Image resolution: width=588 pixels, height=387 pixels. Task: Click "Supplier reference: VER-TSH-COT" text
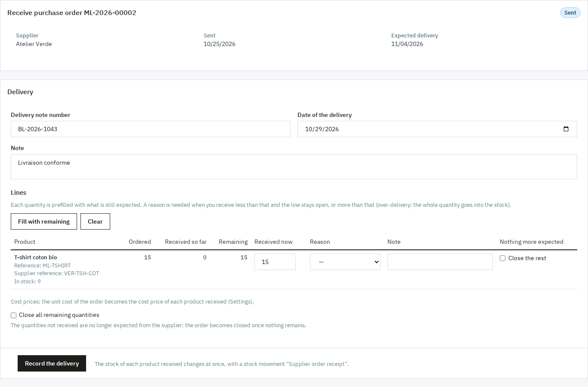coord(56,273)
